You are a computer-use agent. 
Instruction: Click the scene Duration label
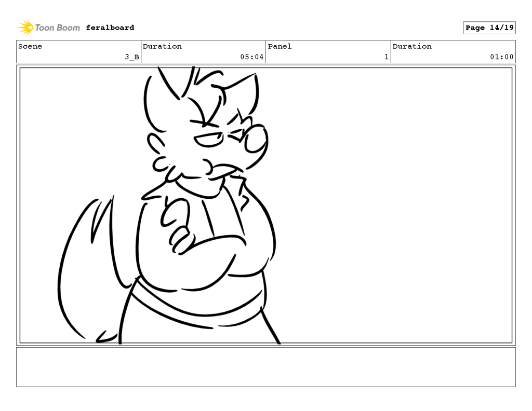(x=162, y=47)
